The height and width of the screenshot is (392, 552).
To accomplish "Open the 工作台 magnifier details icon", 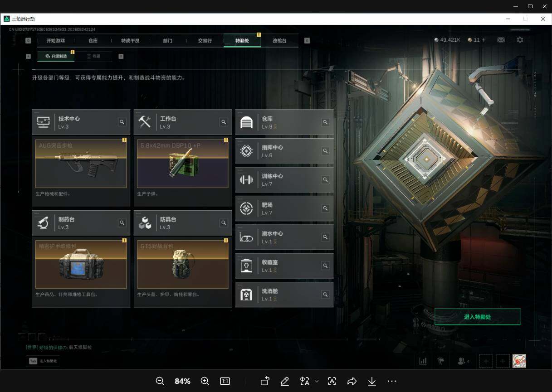I will pos(224,122).
